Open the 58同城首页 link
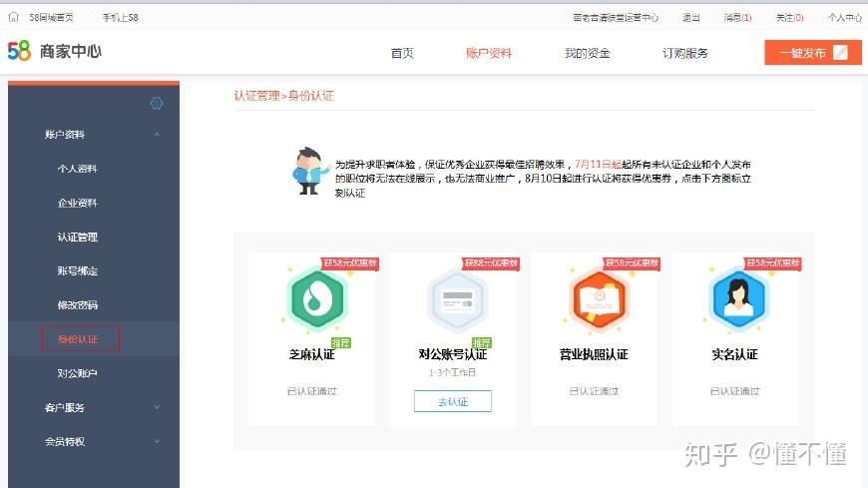 (x=51, y=18)
